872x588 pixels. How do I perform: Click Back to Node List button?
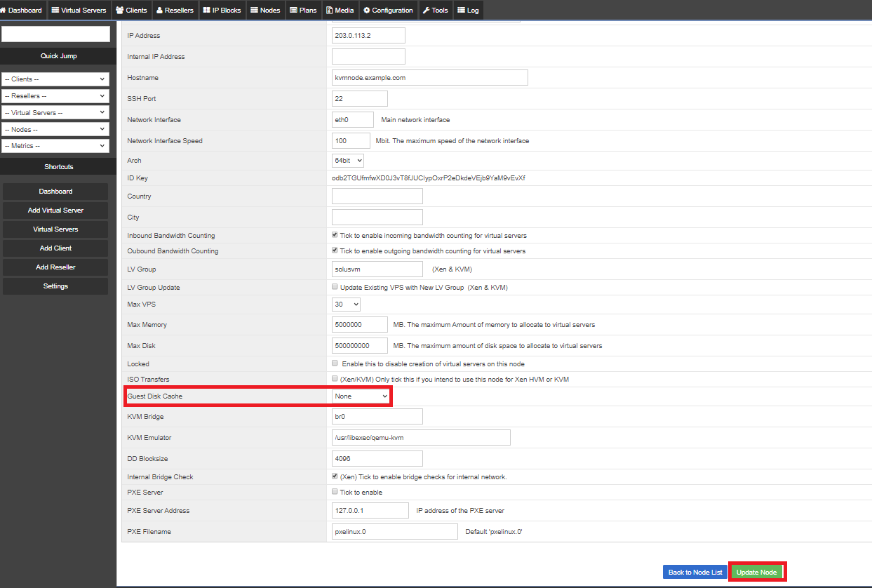coord(695,572)
